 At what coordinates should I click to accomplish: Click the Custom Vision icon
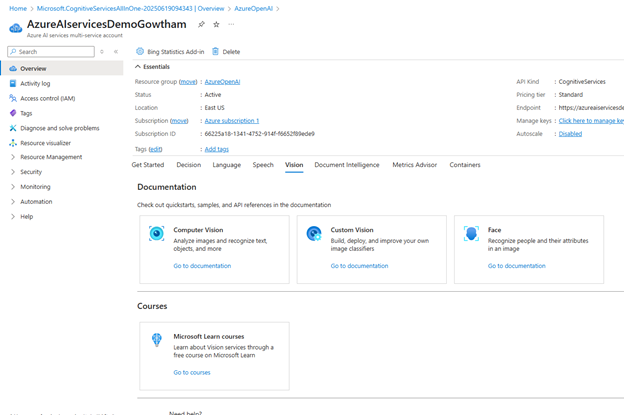point(314,234)
